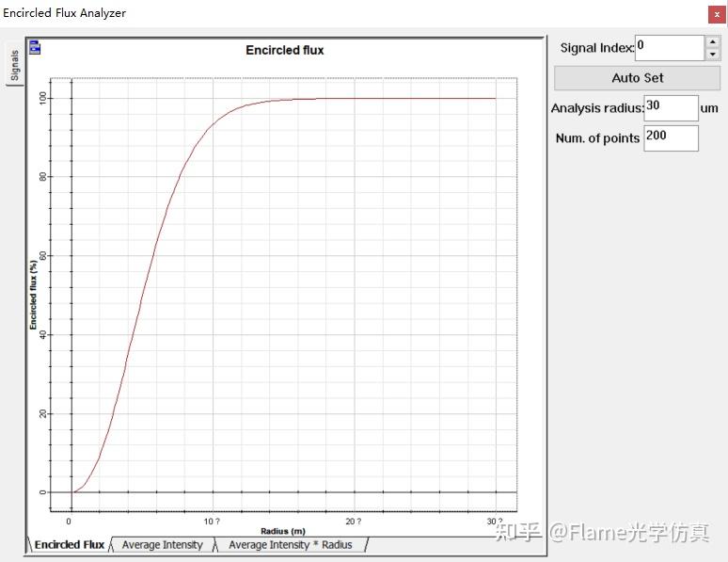728x562 pixels.
Task: Click the 'um' unit label
Action: [709, 108]
